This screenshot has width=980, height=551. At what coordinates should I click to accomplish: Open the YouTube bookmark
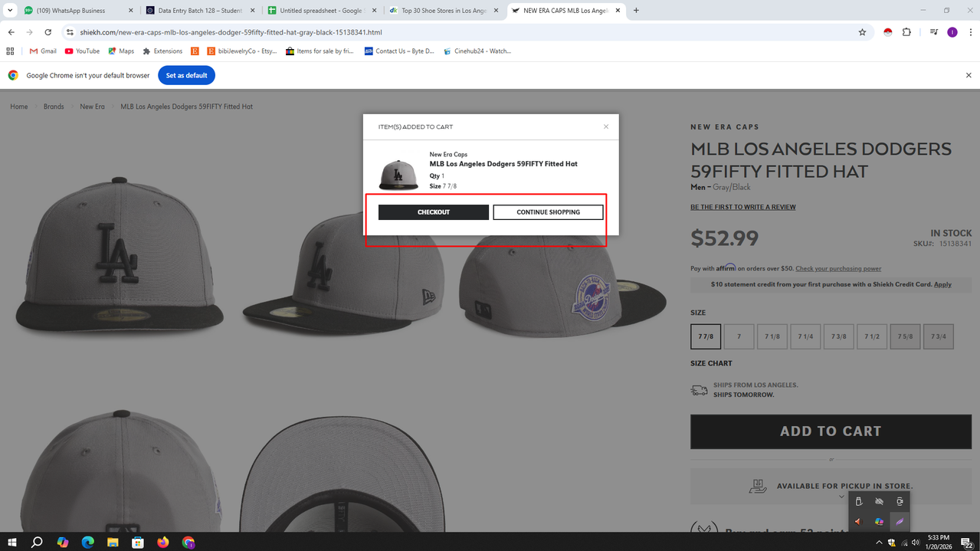82,51
